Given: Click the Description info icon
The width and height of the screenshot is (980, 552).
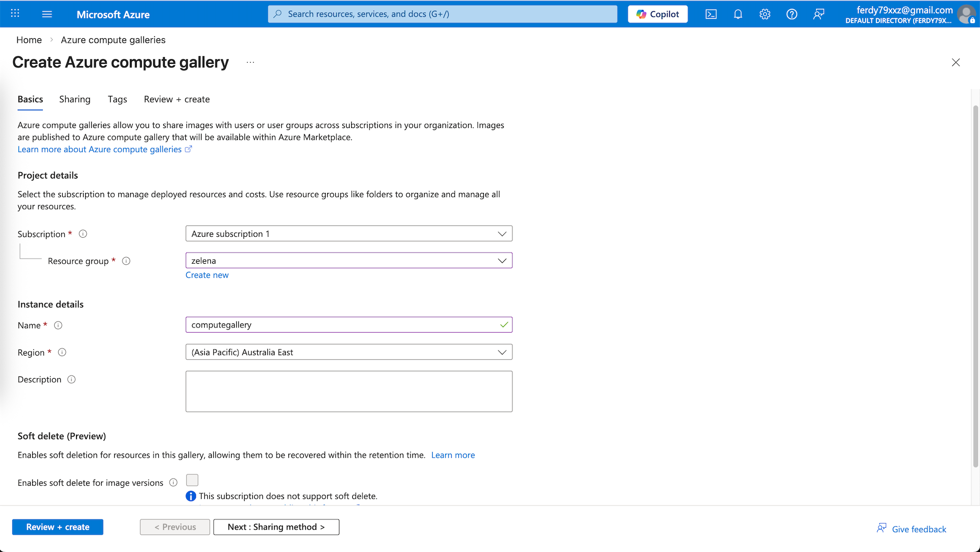Looking at the screenshot, I should pyautogui.click(x=71, y=380).
